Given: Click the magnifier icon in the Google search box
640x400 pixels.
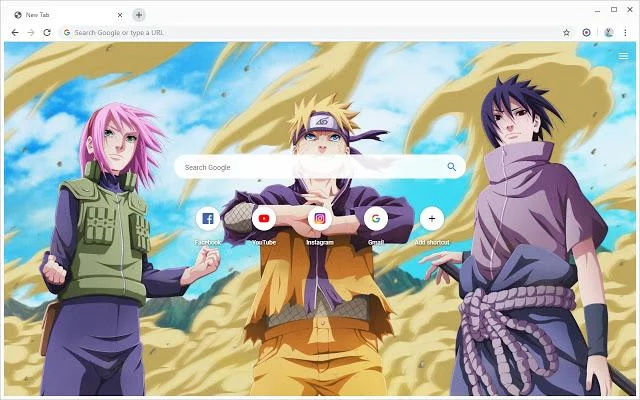Looking at the screenshot, I should 451,167.
